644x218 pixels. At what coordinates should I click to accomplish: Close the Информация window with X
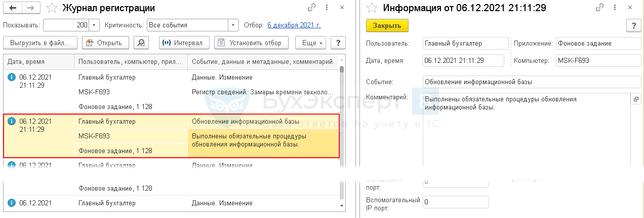coord(630,8)
